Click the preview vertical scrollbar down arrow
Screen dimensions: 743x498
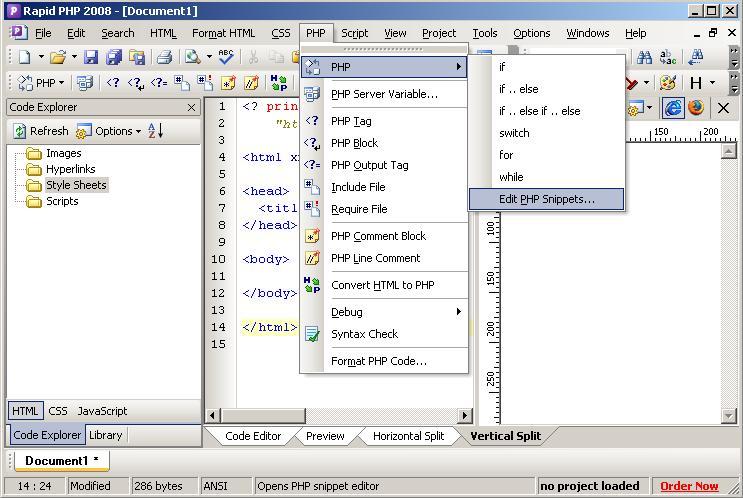pyautogui.click(x=729, y=416)
